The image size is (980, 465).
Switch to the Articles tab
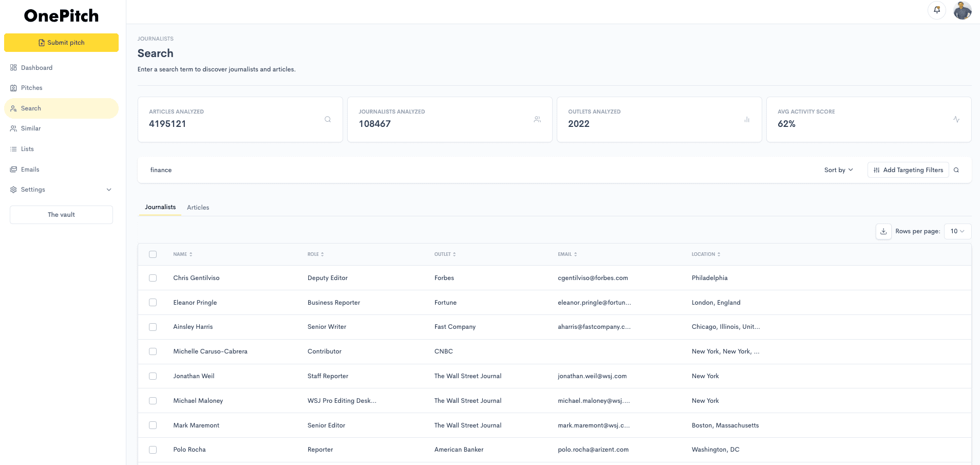pos(198,208)
